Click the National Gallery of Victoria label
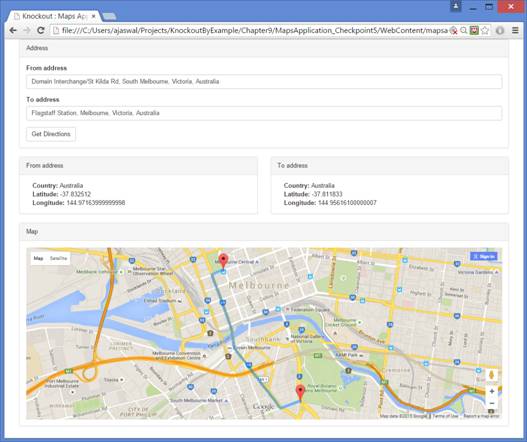The height and width of the screenshot is (442, 527). [x=307, y=339]
